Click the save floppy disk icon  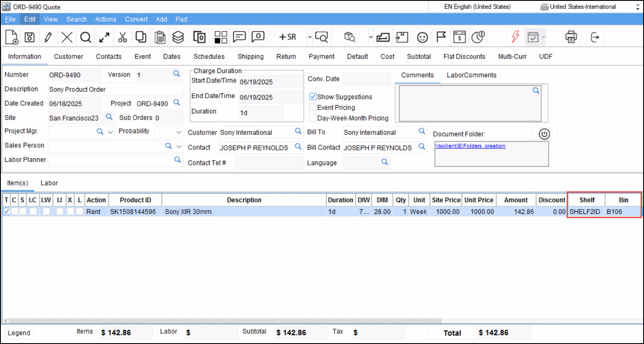click(29, 37)
